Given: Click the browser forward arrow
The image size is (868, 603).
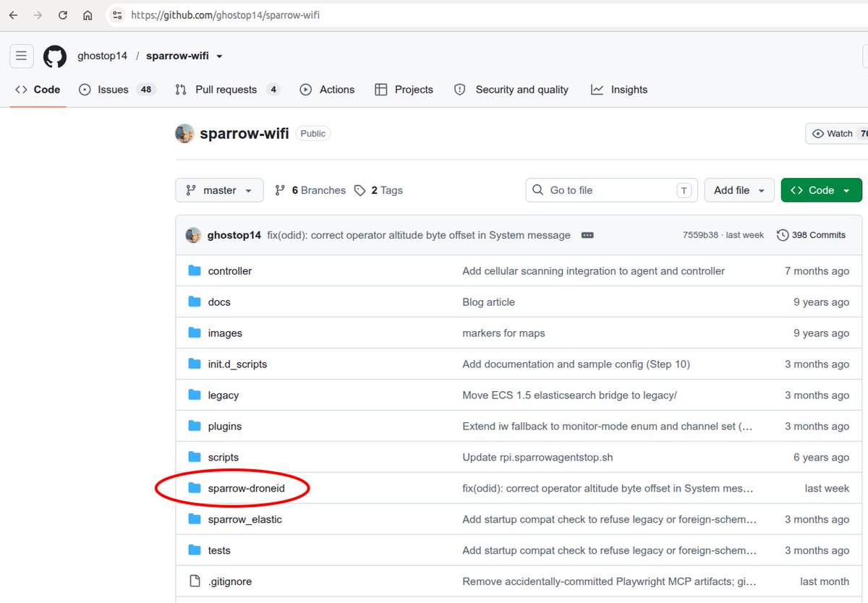Looking at the screenshot, I should coord(38,14).
